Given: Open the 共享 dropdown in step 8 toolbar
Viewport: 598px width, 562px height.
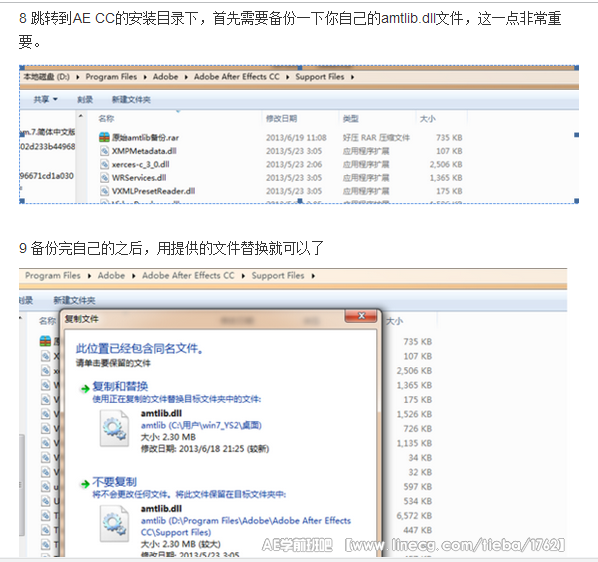Looking at the screenshot, I should tap(45, 100).
